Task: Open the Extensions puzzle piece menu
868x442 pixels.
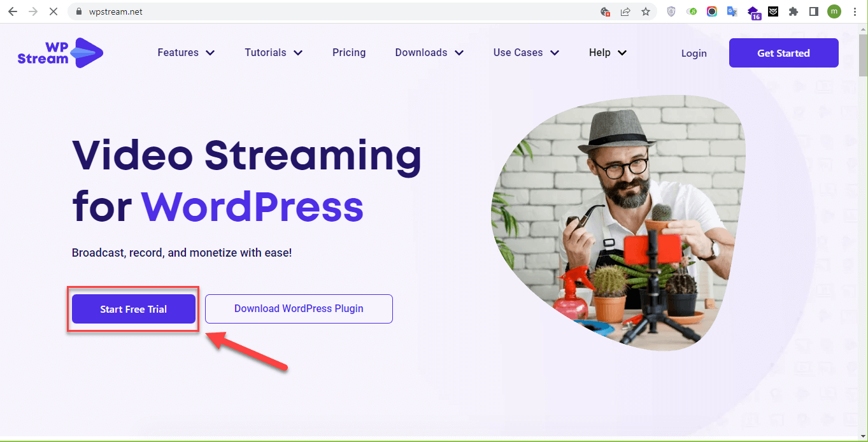Action: point(793,11)
